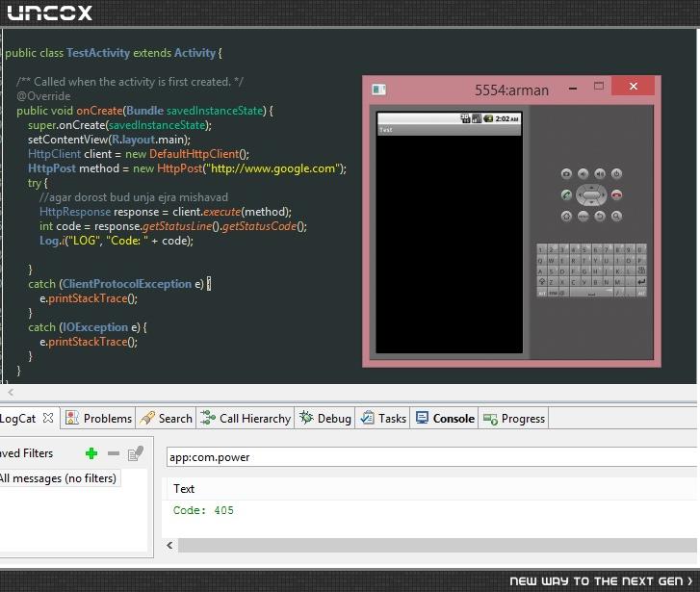The width and height of the screenshot is (700, 592).
Task: Click the emulator camera button
Action: click(x=566, y=173)
